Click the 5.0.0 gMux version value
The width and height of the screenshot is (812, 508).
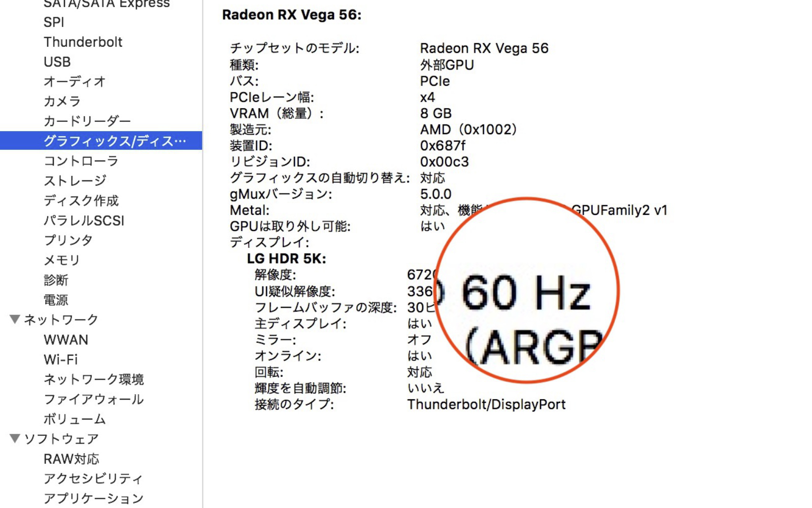coord(436,194)
